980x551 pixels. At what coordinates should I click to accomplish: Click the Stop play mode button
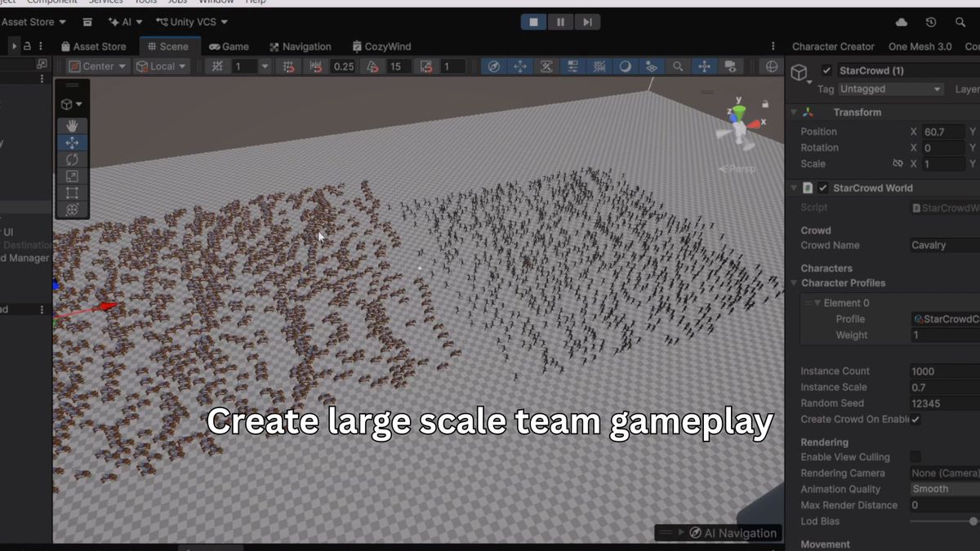[533, 22]
